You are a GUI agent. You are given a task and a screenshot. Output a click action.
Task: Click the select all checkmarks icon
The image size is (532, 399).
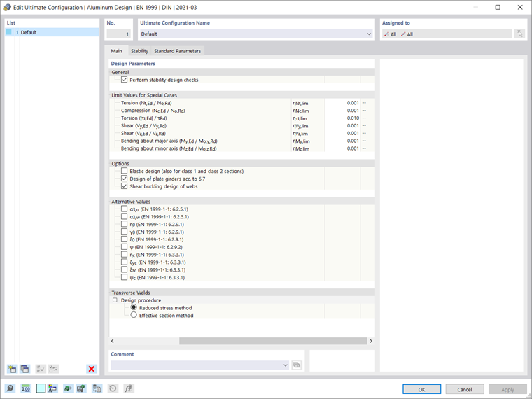click(x=41, y=369)
